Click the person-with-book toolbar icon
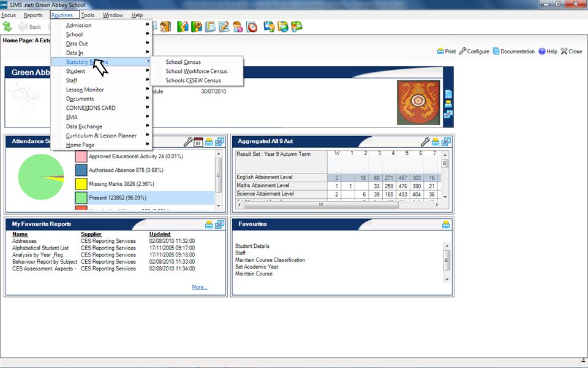 click(x=165, y=26)
